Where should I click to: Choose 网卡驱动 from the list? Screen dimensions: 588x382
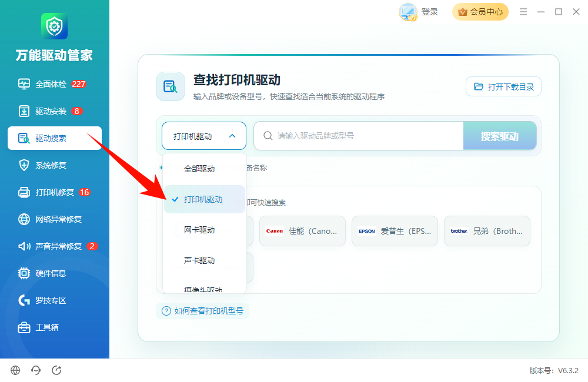[205, 229]
